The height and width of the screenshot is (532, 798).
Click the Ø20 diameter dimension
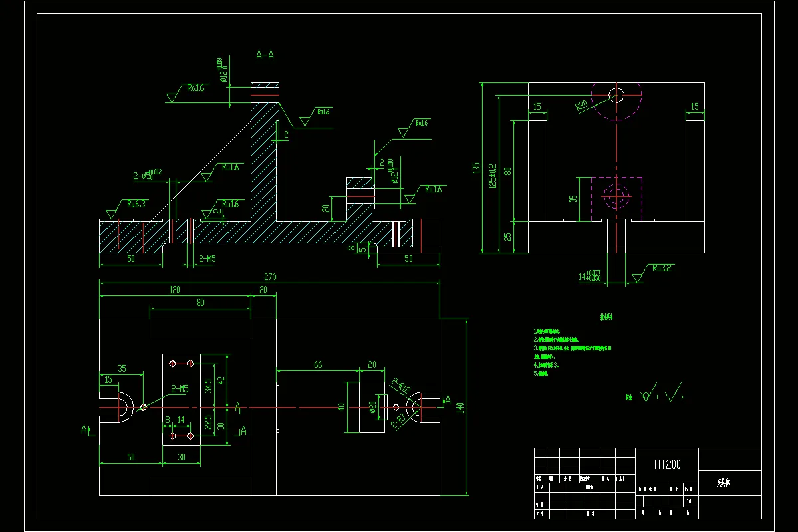pos(372,406)
